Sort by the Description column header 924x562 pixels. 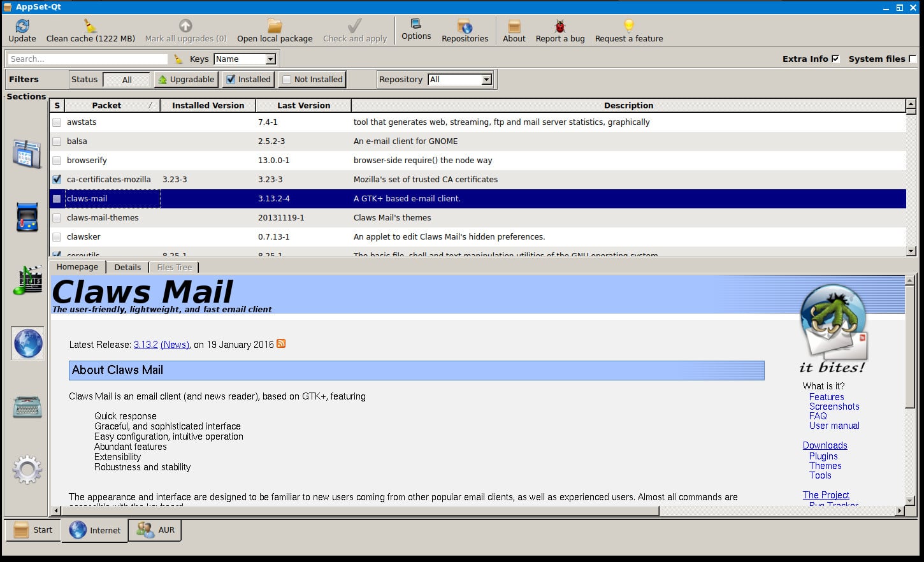point(628,105)
